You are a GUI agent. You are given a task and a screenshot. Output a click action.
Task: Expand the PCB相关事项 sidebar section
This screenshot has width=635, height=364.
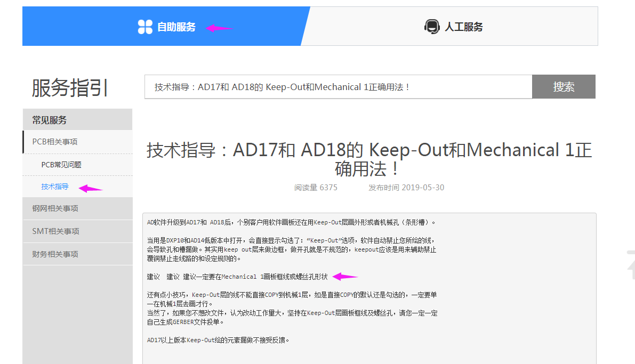click(x=78, y=142)
